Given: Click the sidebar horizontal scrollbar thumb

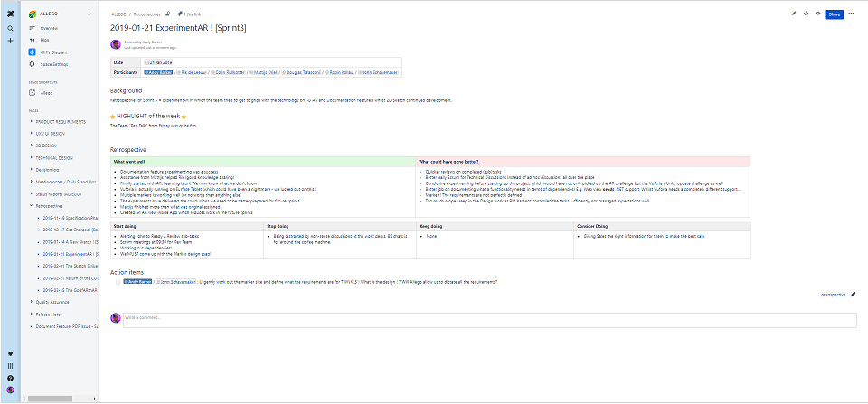Looking at the screenshot, I should pyautogui.click(x=49, y=399).
